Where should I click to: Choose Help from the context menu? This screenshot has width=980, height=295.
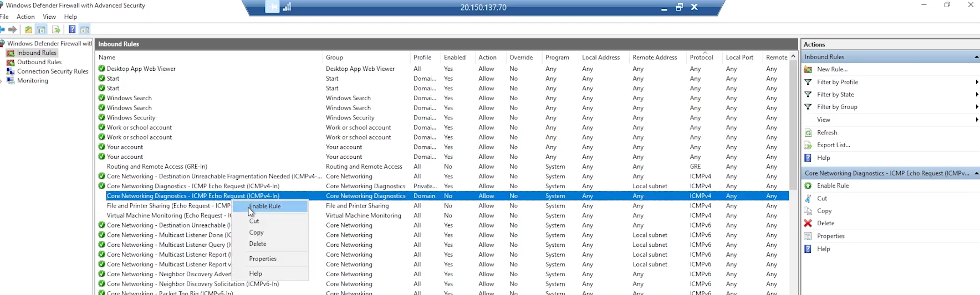coord(270,273)
